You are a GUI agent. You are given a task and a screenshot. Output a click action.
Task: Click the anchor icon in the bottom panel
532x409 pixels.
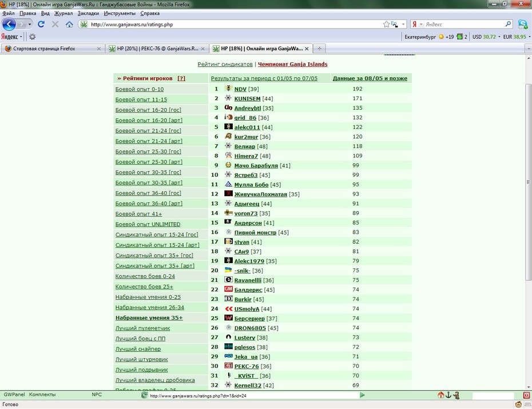click(448, 395)
